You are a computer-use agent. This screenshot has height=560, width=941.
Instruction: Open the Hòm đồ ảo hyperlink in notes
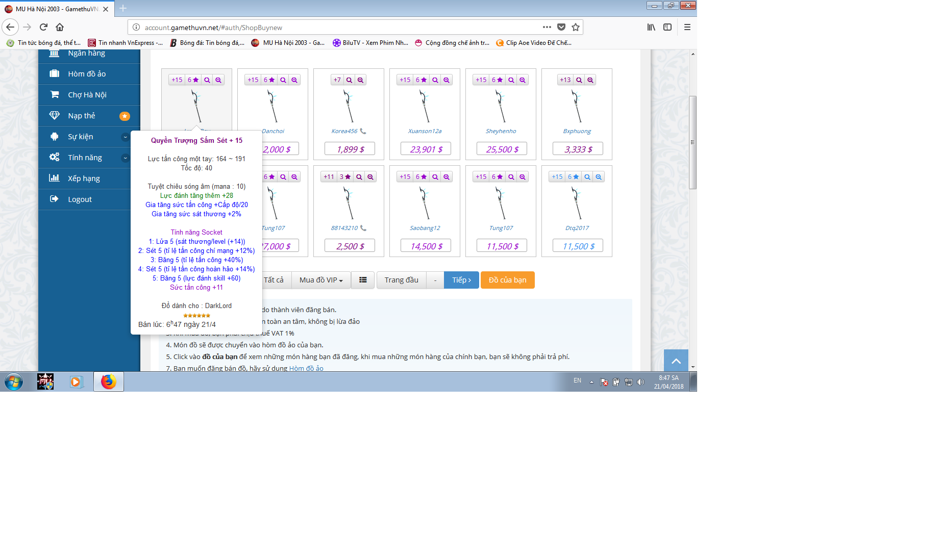tap(306, 368)
